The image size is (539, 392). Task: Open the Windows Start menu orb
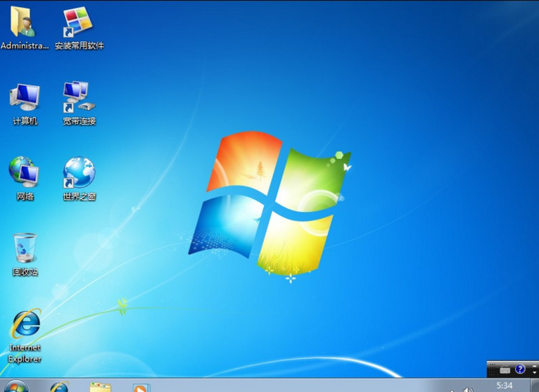pos(15,386)
